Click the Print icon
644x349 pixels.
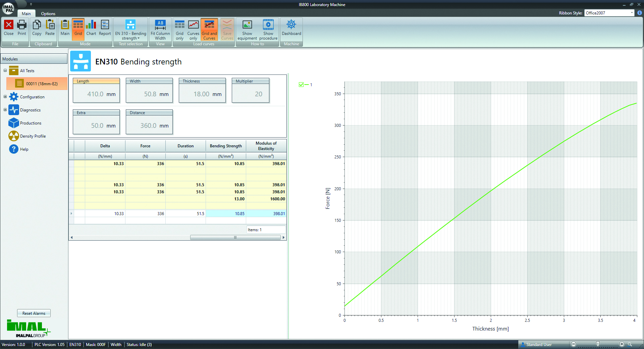(x=22, y=28)
